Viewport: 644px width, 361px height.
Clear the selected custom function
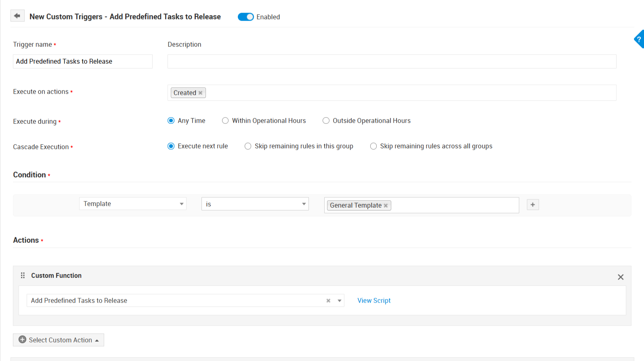[x=328, y=300]
